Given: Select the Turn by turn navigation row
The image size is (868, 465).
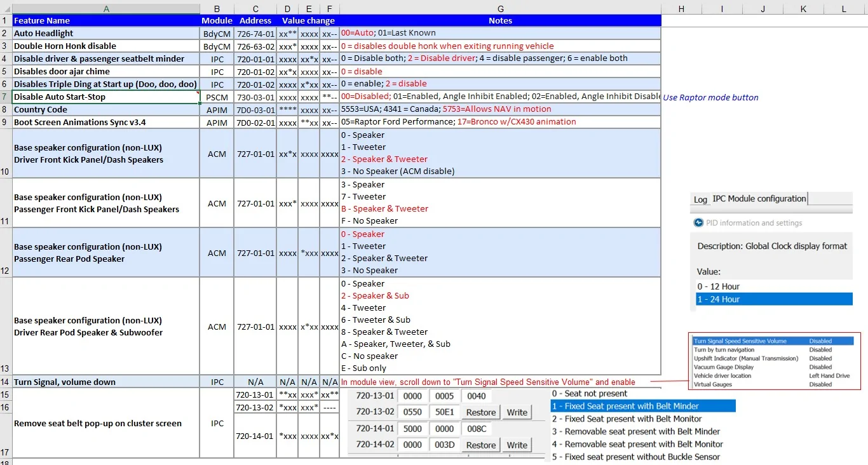Looking at the screenshot, I should tap(773, 349).
